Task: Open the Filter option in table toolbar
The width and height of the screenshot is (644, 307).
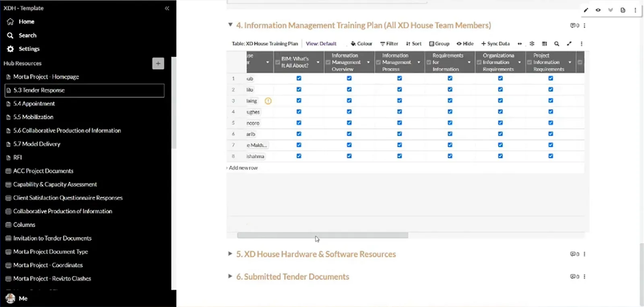Action: coord(389,44)
